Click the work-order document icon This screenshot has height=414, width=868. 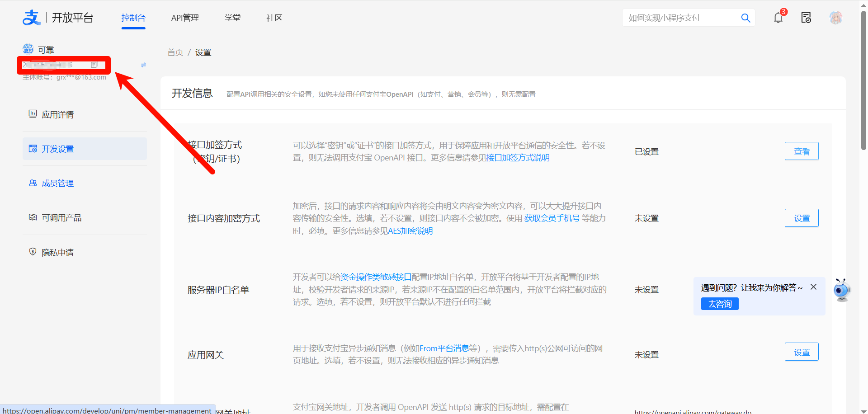click(x=806, y=18)
